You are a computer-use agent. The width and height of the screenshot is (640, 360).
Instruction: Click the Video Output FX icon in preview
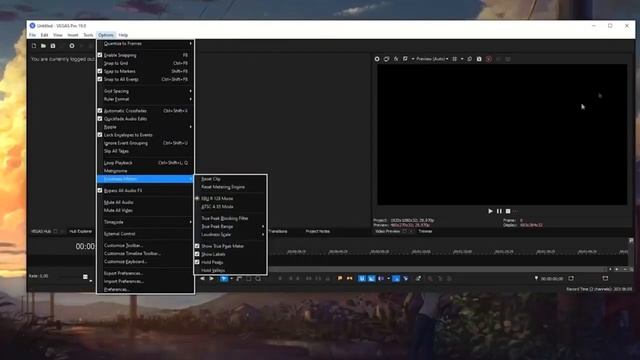click(396, 59)
